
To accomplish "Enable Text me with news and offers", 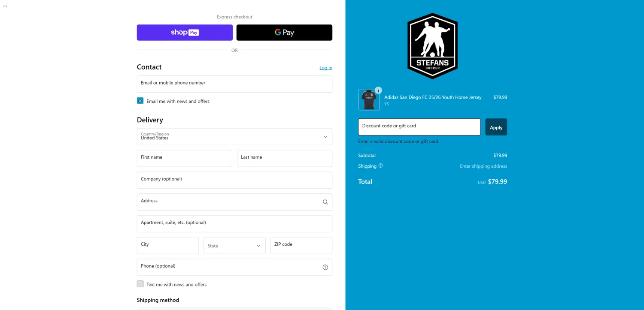I will 140,284.
